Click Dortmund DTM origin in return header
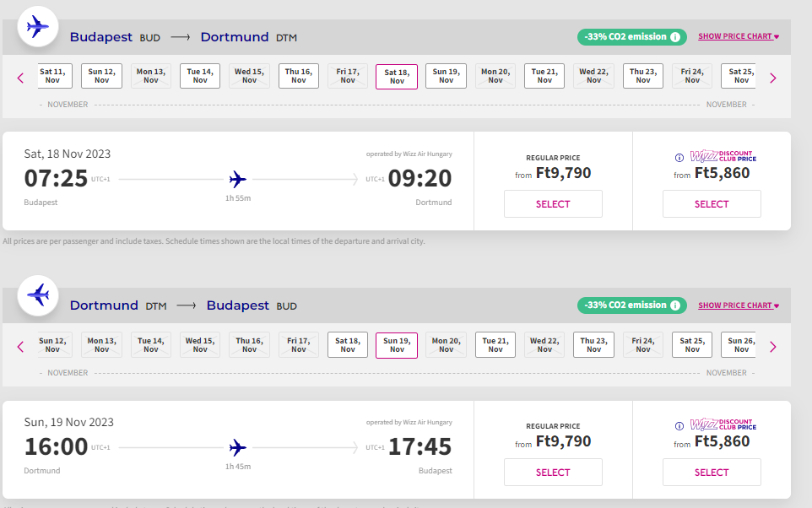Screen dimensions: 812x508 click(x=118, y=305)
